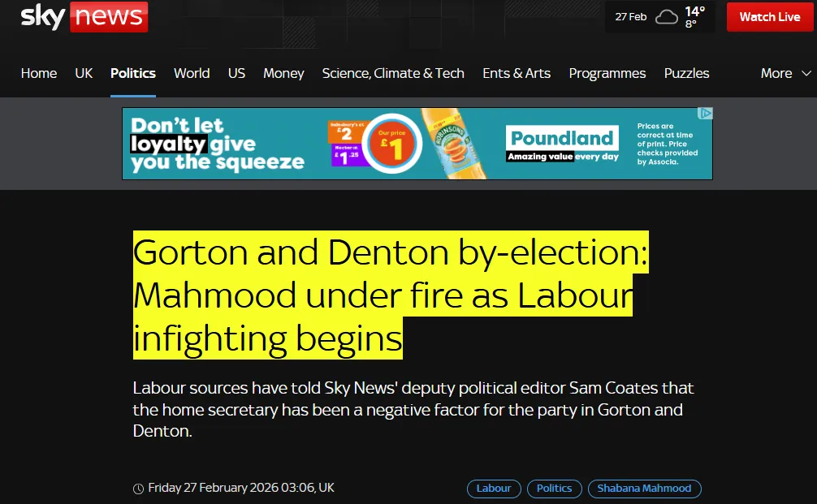
Task: Click the Watch Live button
Action: pos(770,17)
